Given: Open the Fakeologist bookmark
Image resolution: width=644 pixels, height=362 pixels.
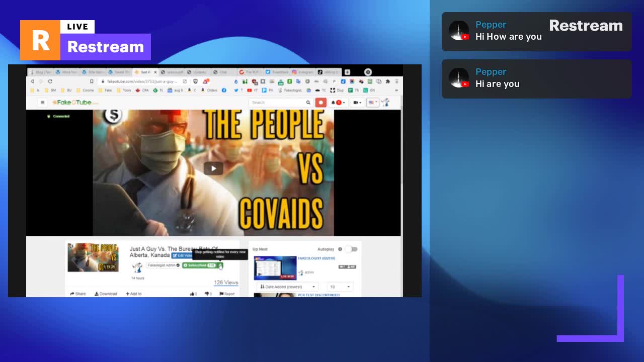Looking at the screenshot, I should [290, 90].
